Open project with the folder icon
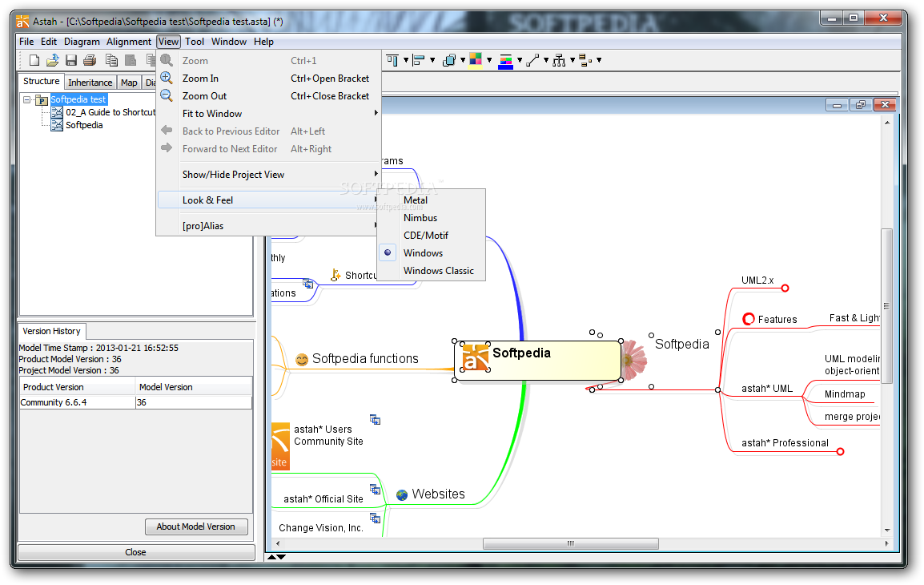The height and width of the screenshot is (585, 924). click(53, 60)
